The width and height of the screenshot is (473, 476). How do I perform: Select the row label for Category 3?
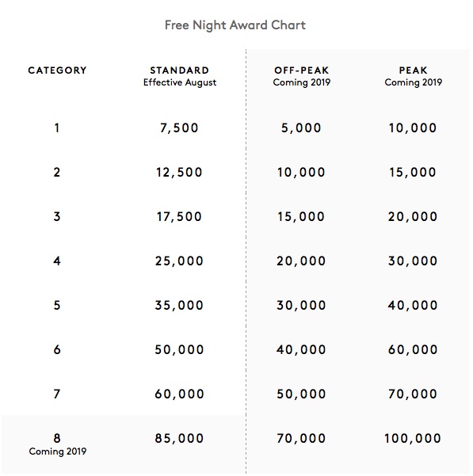point(57,216)
